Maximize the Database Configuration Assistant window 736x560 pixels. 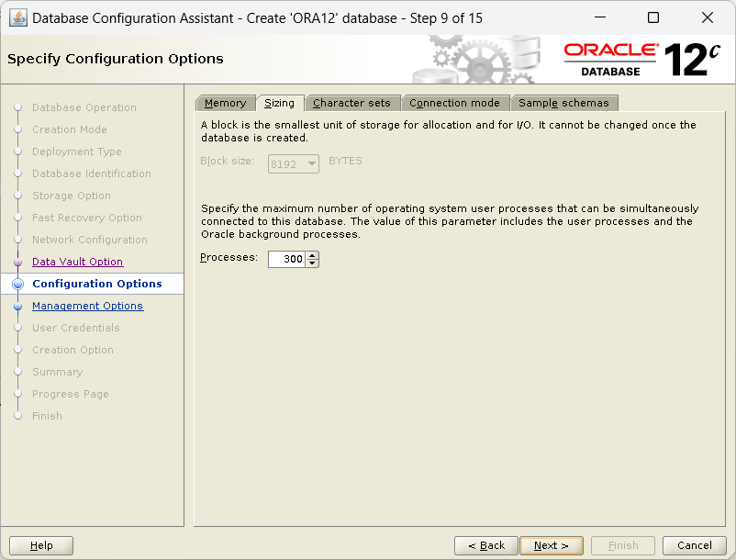click(x=653, y=17)
